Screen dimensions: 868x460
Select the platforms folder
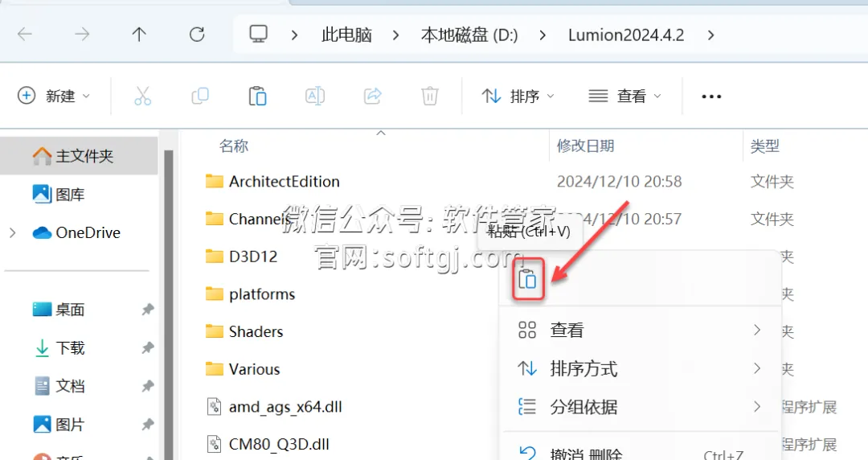point(250,294)
